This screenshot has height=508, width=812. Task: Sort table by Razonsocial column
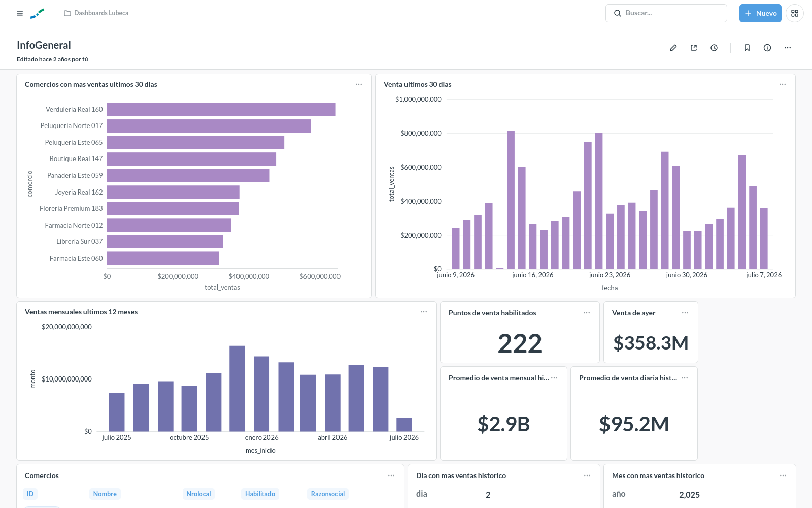coord(328,494)
